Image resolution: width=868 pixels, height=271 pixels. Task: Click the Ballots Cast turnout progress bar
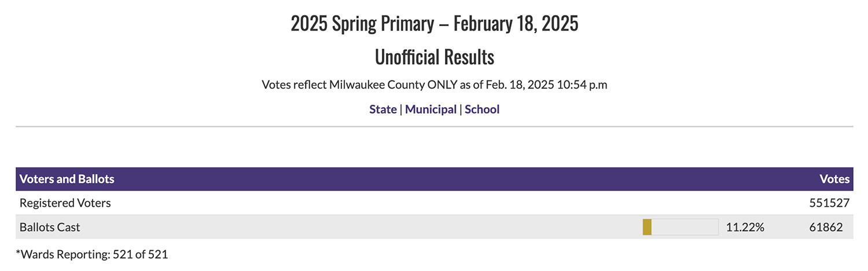pos(681,227)
